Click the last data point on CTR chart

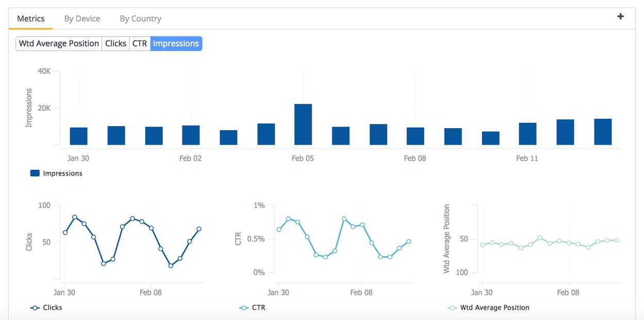click(x=409, y=241)
